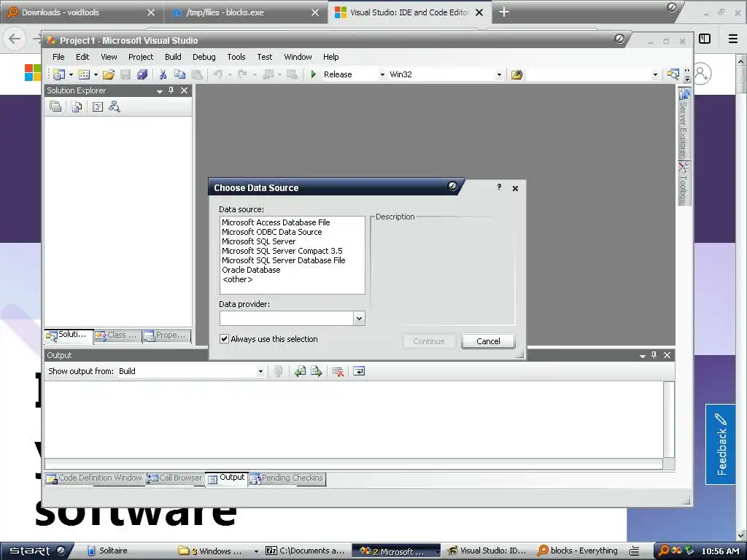Open a new browser tab
The image size is (747, 560).
[504, 12]
